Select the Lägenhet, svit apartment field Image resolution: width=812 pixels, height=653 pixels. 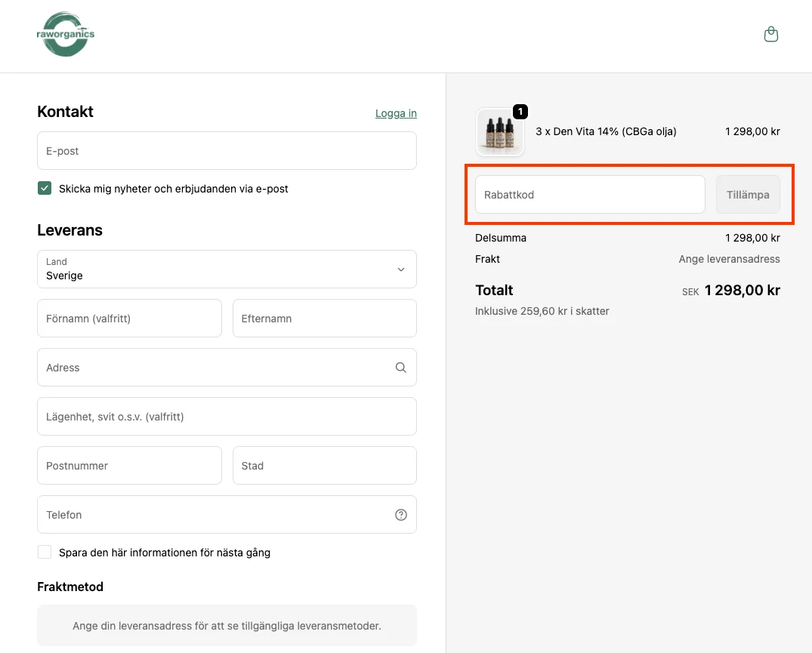pyautogui.click(x=227, y=417)
